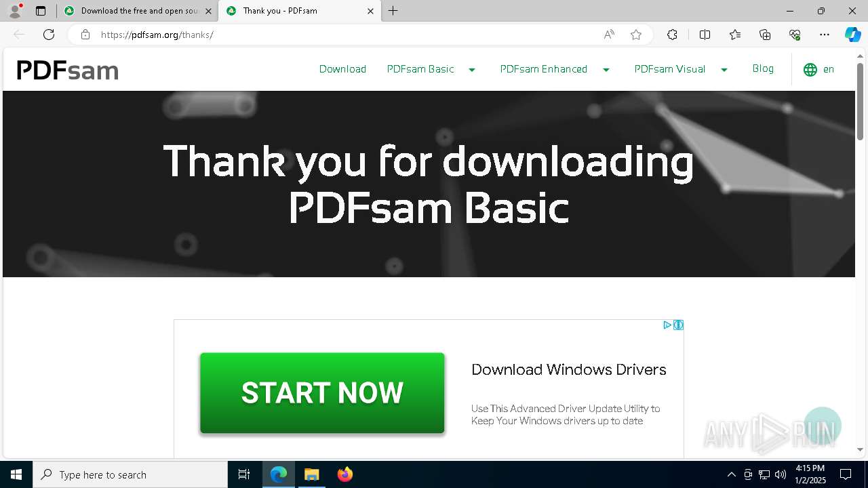This screenshot has height=488, width=868.
Task: Open the Download page link
Action: pyautogui.click(x=342, y=69)
